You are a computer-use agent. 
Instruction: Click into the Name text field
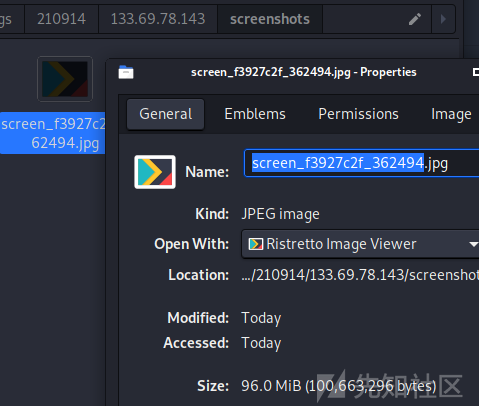tap(362, 163)
